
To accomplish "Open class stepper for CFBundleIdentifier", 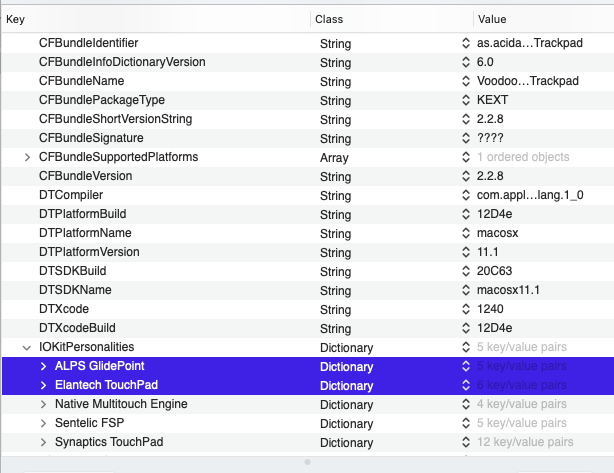I will pos(465,43).
